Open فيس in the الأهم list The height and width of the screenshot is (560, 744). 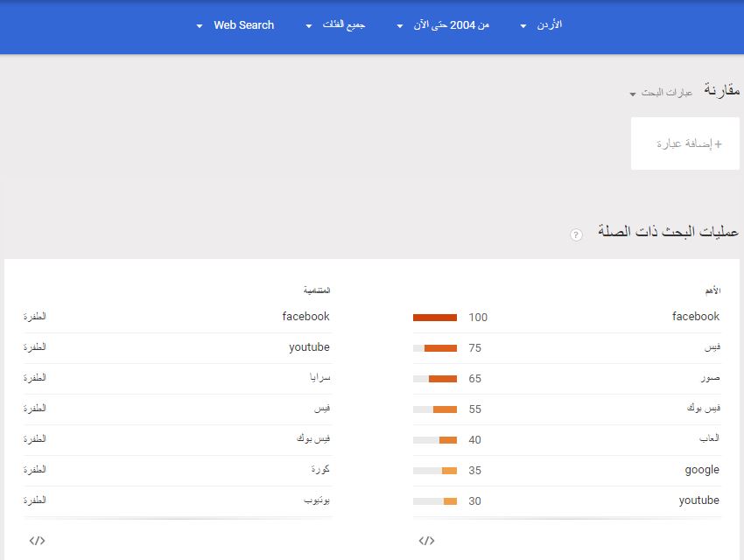pos(712,347)
